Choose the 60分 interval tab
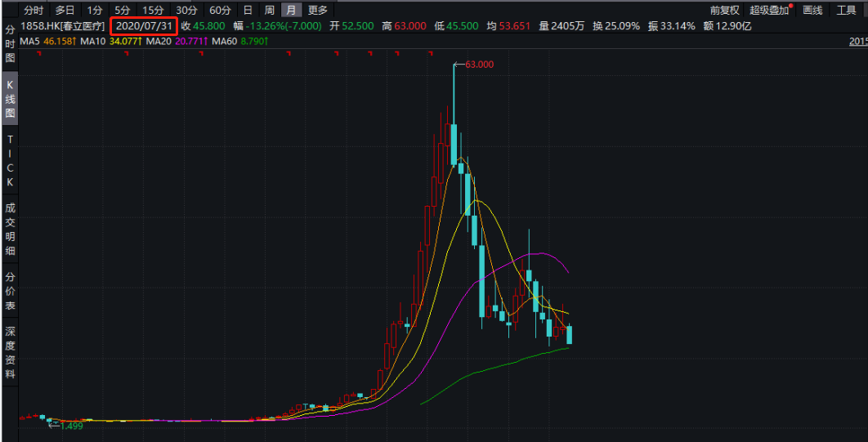Image resolution: width=868 pixels, height=442 pixels. tap(220, 10)
